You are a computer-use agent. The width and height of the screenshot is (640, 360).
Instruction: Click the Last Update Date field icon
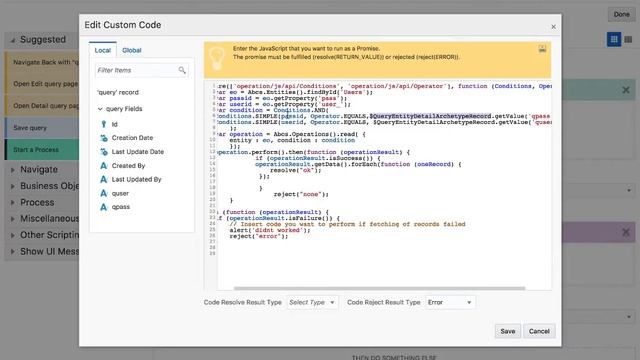click(x=104, y=152)
